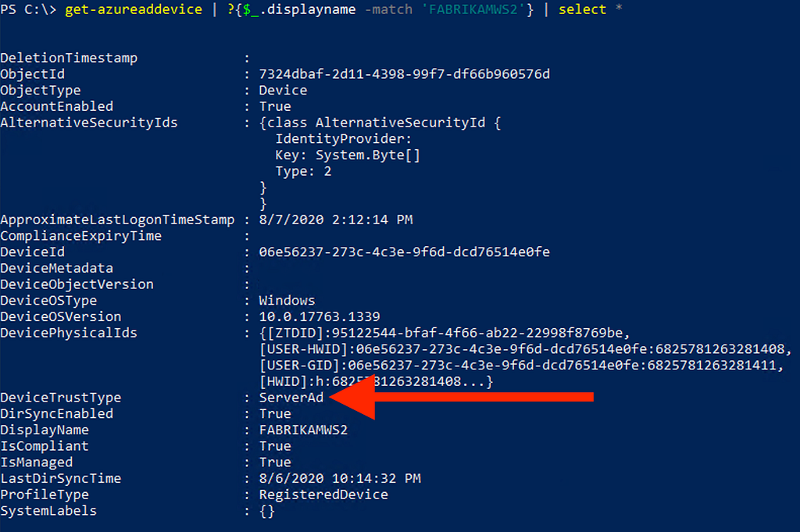Click the get-azureaddevice command text

click(x=134, y=9)
